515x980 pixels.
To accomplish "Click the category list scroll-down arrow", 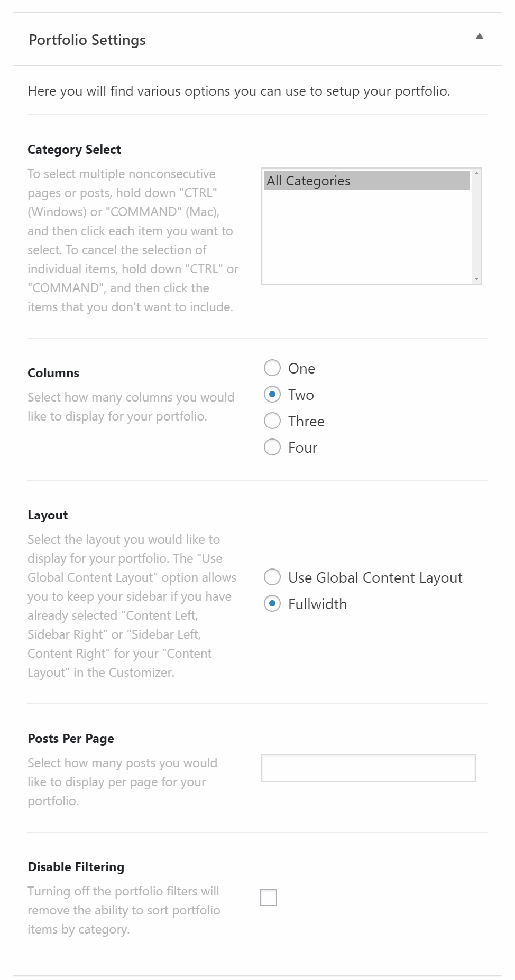I will click(476, 279).
